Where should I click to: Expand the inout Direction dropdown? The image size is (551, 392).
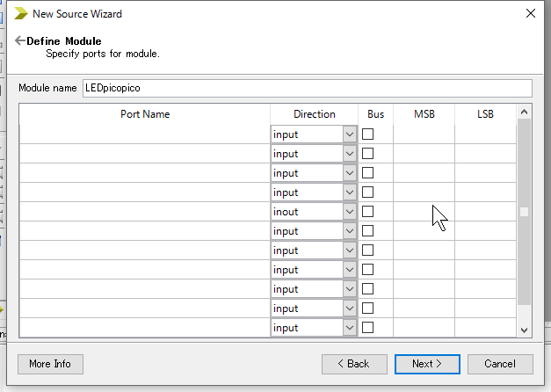coord(350,212)
